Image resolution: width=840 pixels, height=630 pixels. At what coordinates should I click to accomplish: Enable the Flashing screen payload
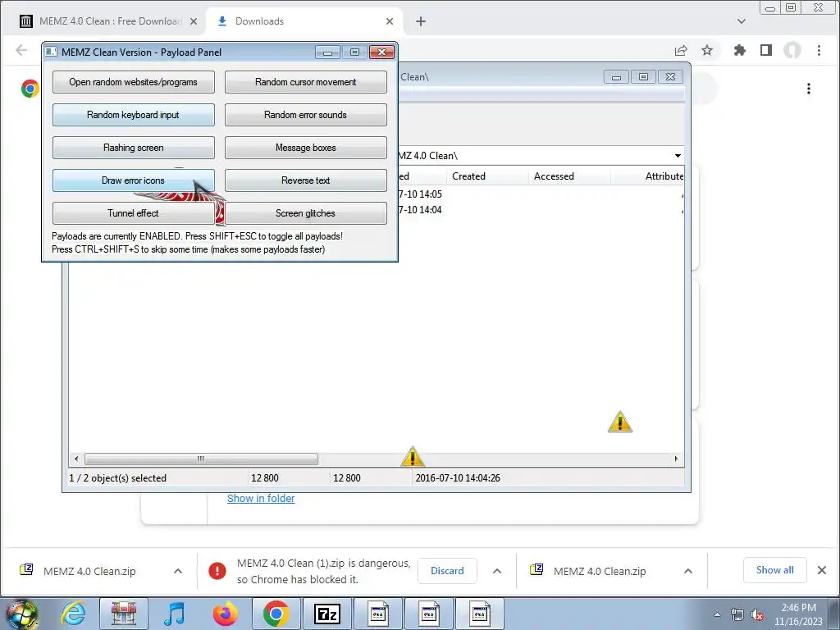tap(134, 148)
